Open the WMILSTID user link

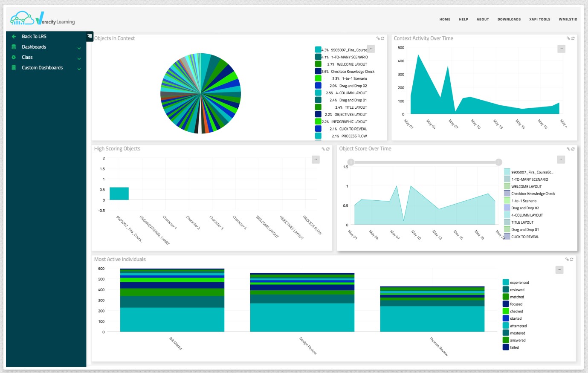pos(568,19)
